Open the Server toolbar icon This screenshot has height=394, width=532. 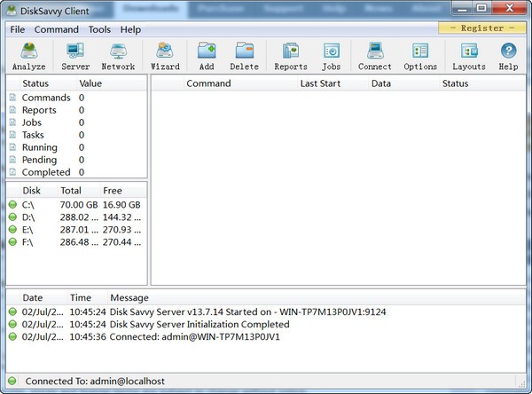(75, 56)
